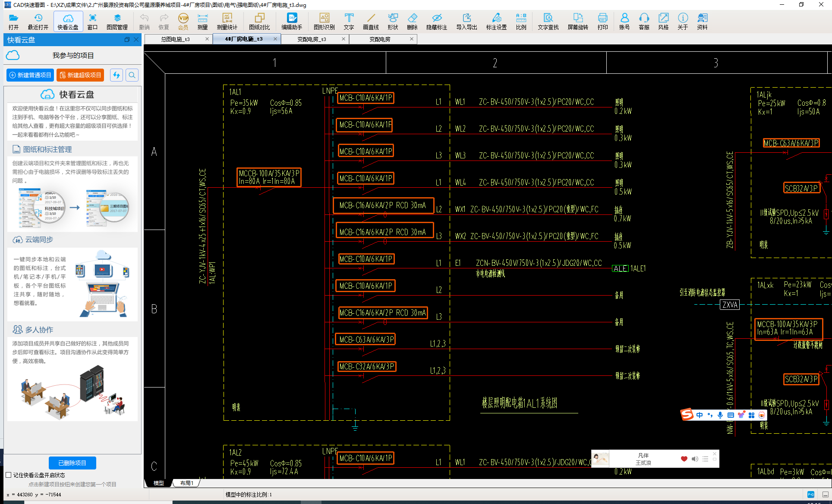
Task: Open the VIP 会员 membership icon
Action: click(x=183, y=21)
